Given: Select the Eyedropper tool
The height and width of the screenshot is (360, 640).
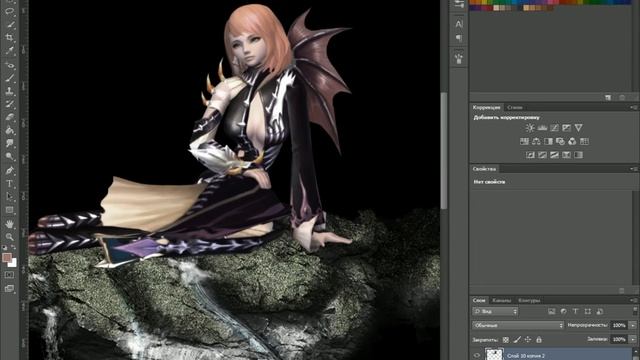Looking at the screenshot, I should point(9,51).
